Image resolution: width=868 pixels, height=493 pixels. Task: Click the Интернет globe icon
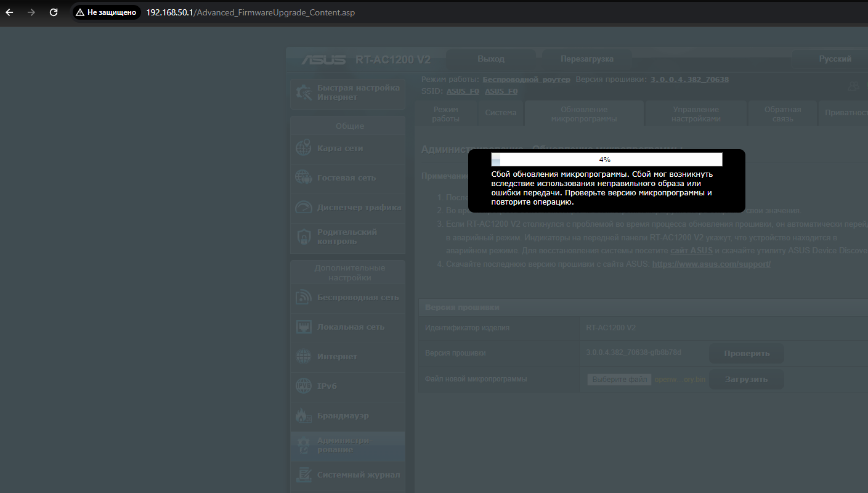coord(304,356)
